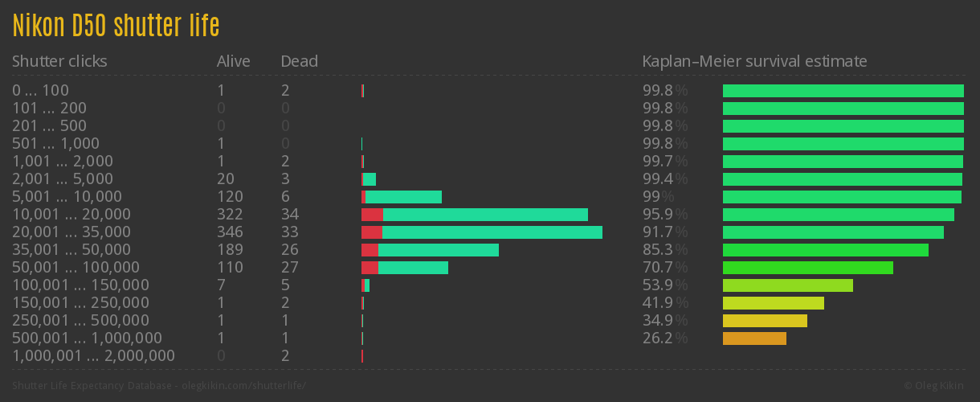Click the 26.2% orange survival bar
This screenshot has width=980, height=402.
coord(754,338)
